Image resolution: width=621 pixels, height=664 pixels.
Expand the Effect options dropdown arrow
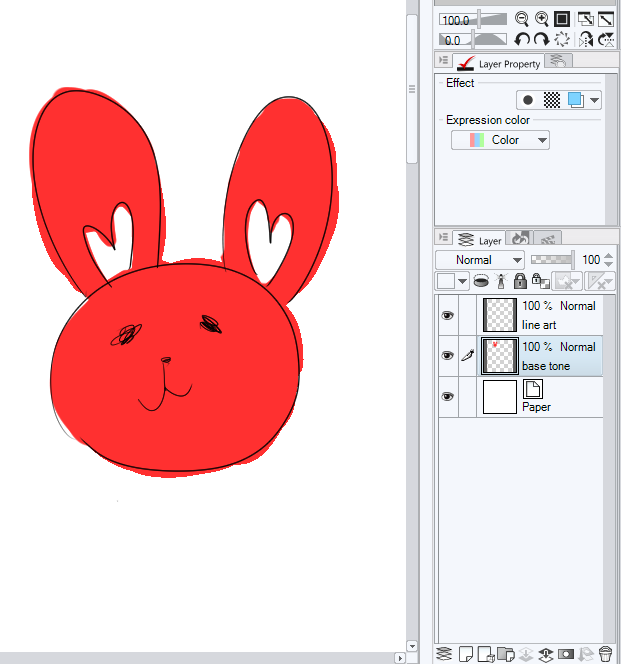(595, 100)
